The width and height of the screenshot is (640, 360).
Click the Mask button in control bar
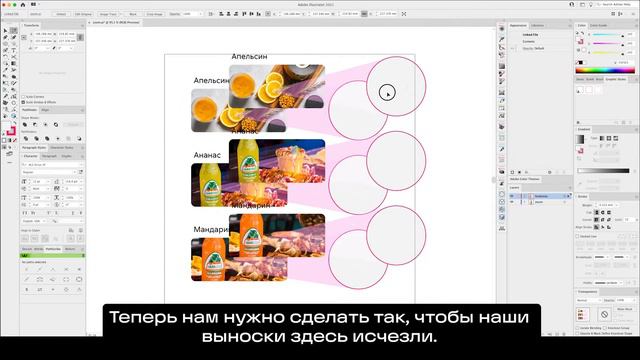click(133, 14)
